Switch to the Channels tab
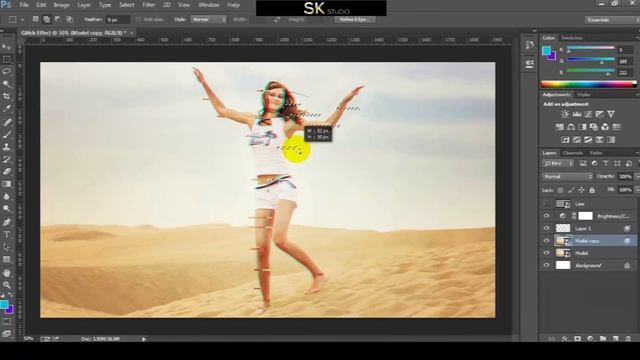This screenshot has width=640, height=360. [x=573, y=153]
